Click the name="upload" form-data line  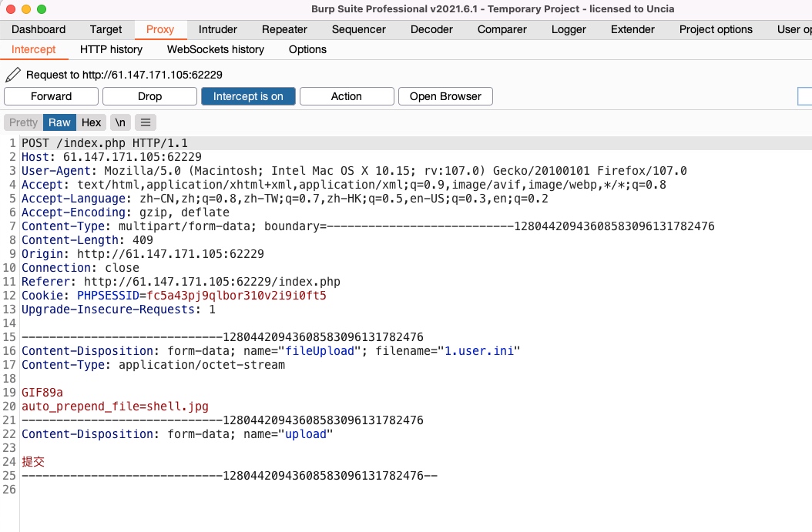pyautogui.click(x=177, y=434)
